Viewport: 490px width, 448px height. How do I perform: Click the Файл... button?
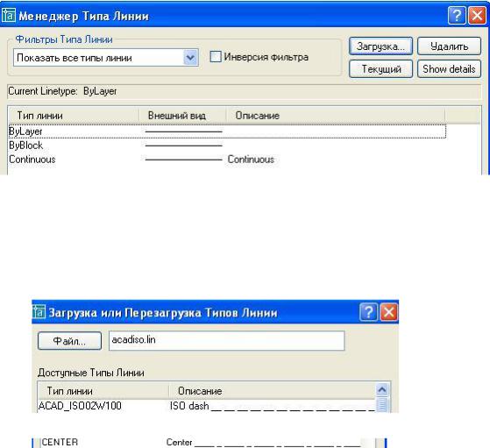pos(69,340)
